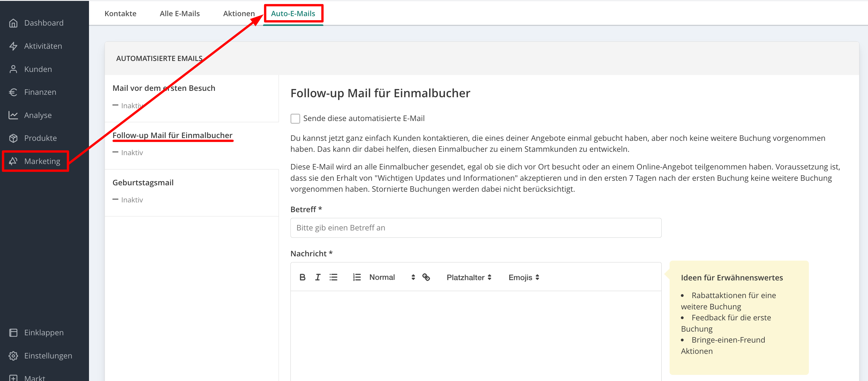
Task: Switch to the Kontakte tab
Action: (x=120, y=13)
